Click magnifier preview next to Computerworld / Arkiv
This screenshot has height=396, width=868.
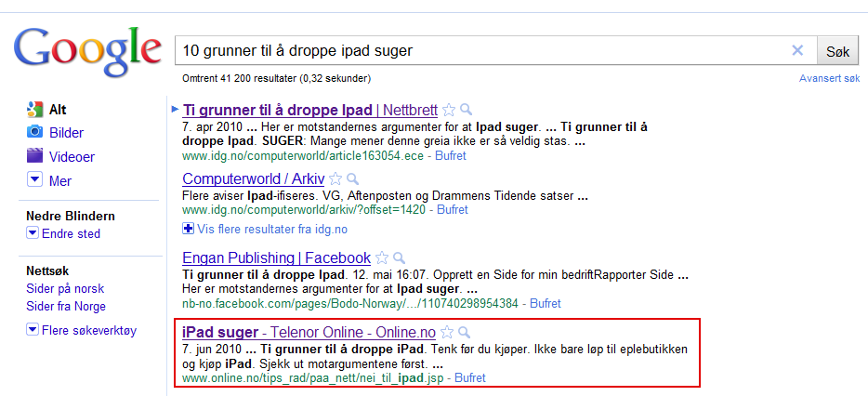click(352, 178)
